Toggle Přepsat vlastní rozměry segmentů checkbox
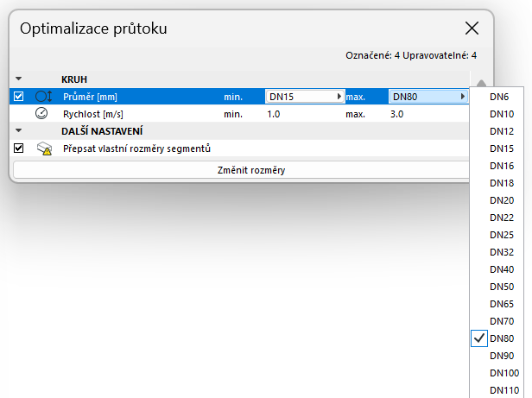This screenshot has height=398, width=532. point(19,148)
